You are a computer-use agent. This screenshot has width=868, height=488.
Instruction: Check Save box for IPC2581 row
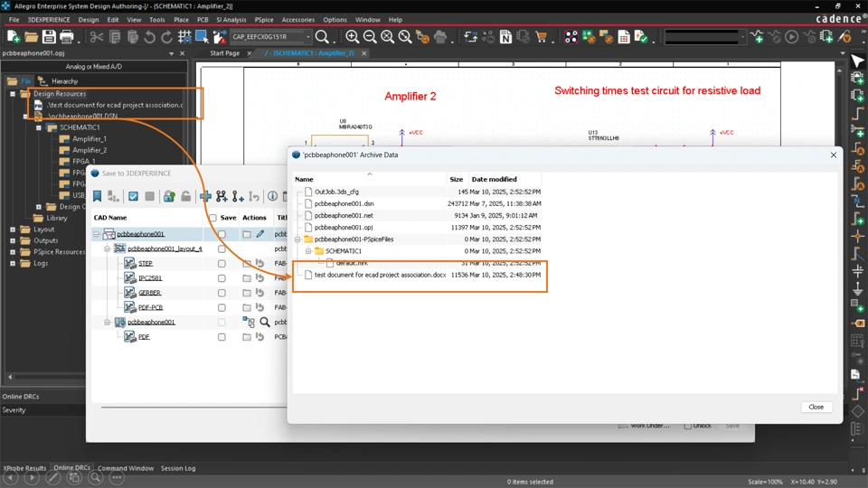pyautogui.click(x=222, y=278)
